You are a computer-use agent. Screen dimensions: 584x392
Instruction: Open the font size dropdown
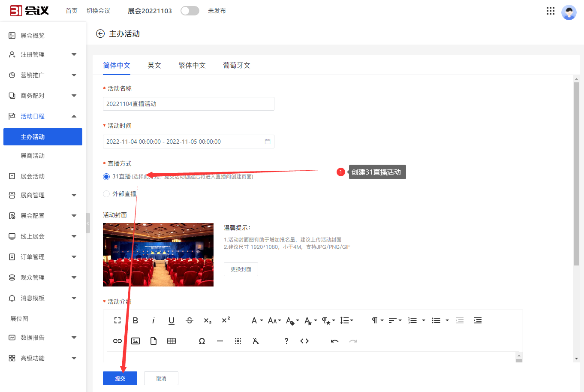(x=274, y=320)
